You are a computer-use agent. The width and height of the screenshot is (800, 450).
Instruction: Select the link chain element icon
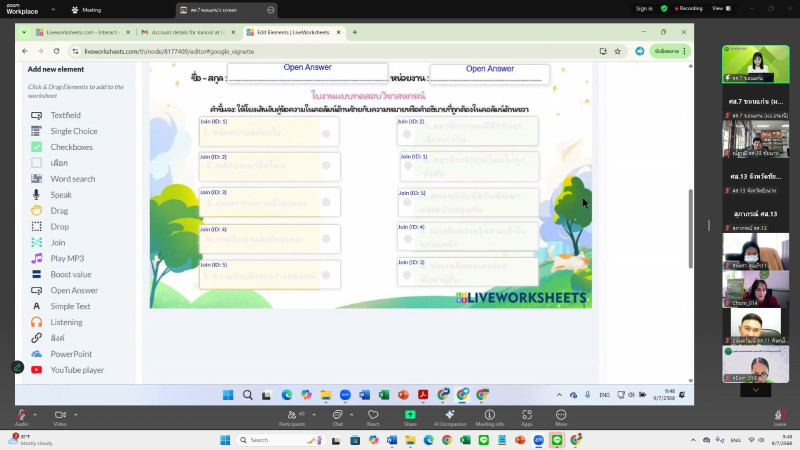coord(36,338)
